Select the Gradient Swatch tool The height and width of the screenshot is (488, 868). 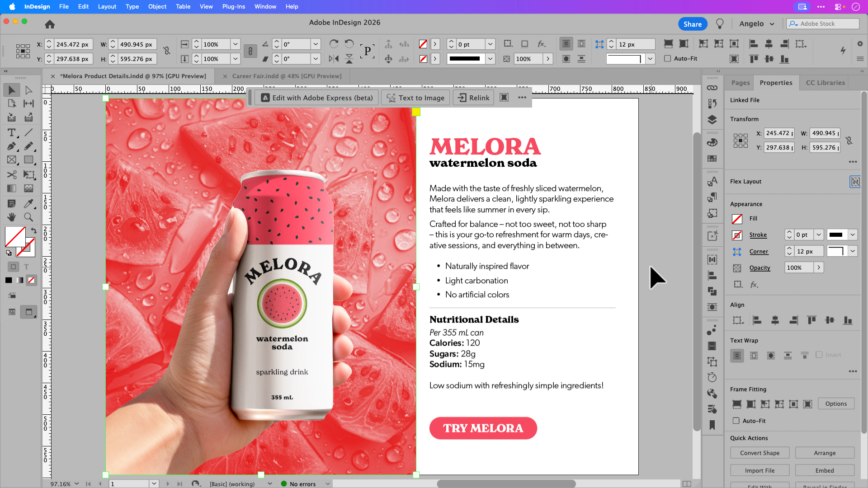(12, 188)
